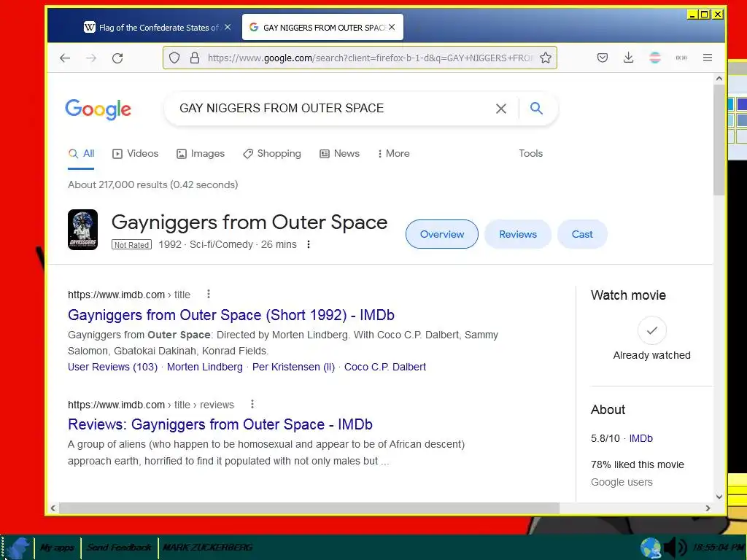747x560 pixels.
Task: Open the Morten Lindberg link
Action: point(205,367)
